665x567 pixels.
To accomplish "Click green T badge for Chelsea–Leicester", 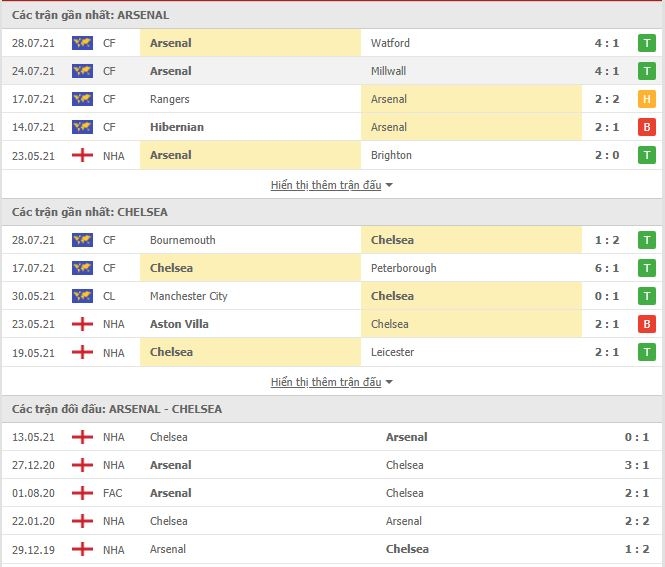I will pos(646,352).
